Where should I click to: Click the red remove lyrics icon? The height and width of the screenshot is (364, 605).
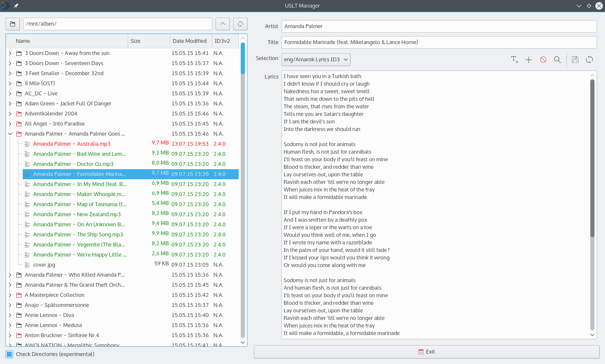pyautogui.click(x=543, y=60)
